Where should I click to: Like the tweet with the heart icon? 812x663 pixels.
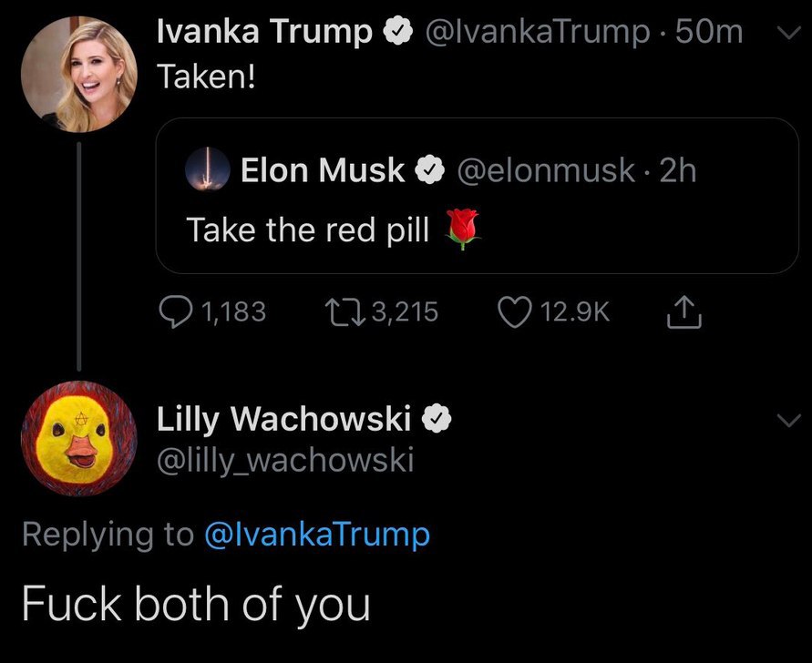[x=517, y=312]
